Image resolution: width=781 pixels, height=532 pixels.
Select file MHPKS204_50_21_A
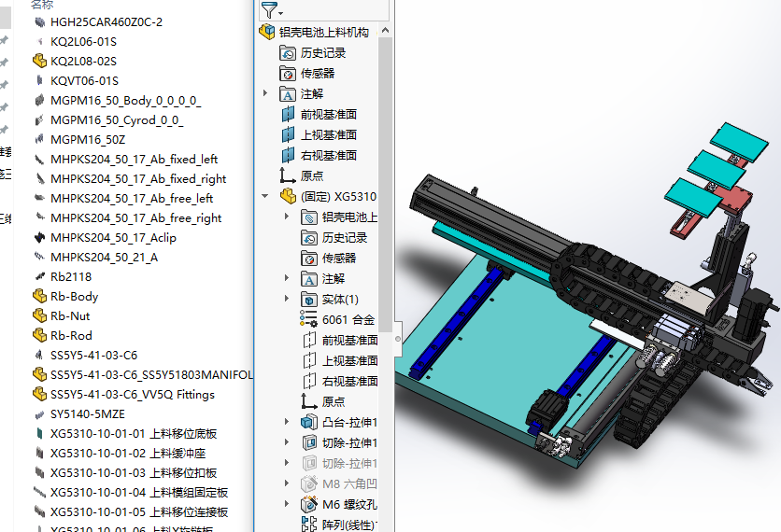click(x=104, y=257)
